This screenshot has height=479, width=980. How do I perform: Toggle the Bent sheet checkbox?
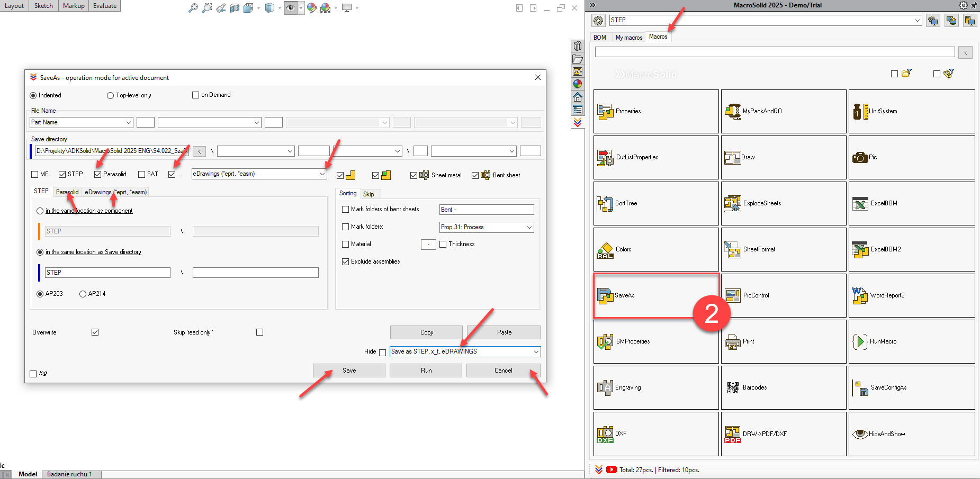coord(475,175)
